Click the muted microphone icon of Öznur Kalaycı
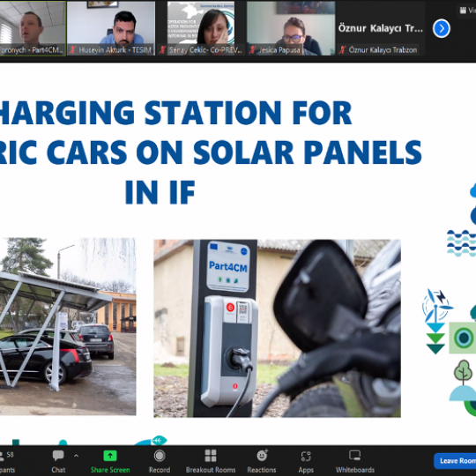Viewport: 476px width, 476px height. 343,49
